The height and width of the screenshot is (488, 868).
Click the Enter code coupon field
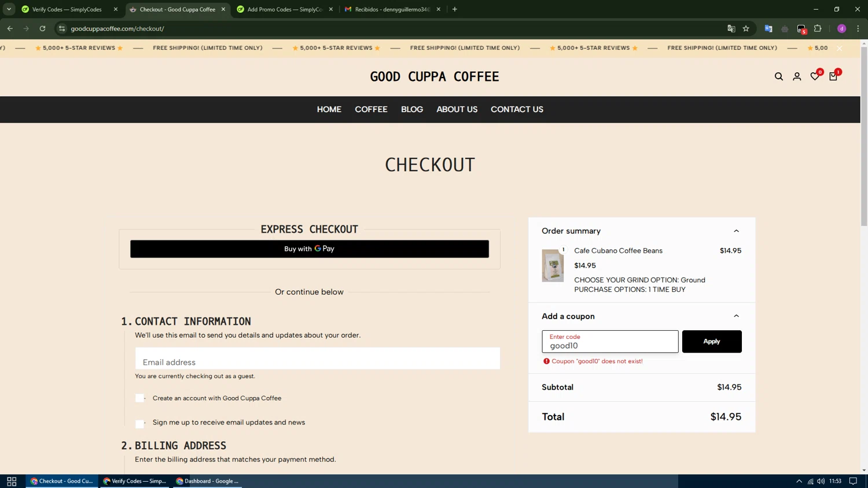[610, 342]
